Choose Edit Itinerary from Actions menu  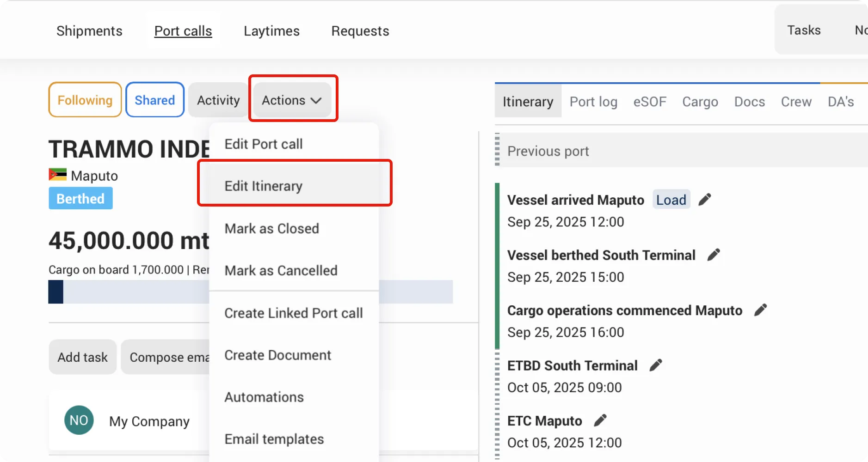pyautogui.click(x=294, y=186)
